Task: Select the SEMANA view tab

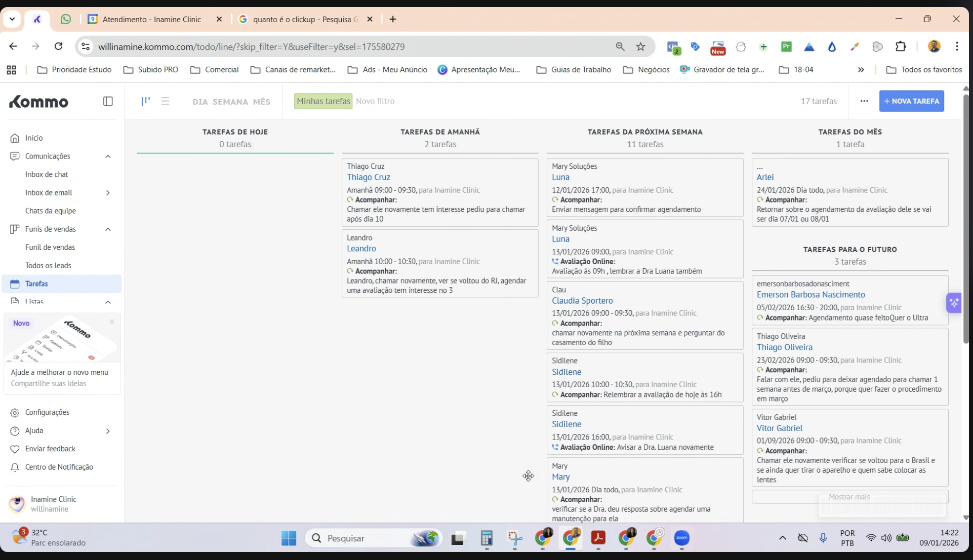Action: pyautogui.click(x=230, y=102)
